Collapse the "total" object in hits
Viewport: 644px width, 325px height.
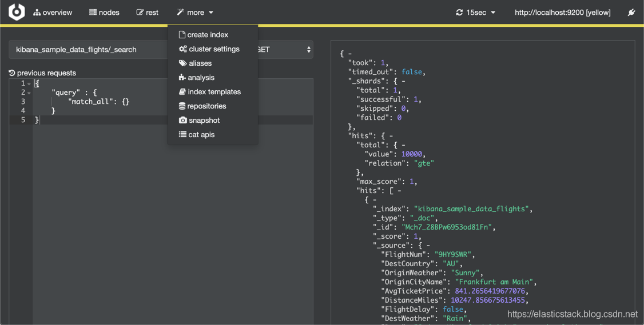(403, 145)
